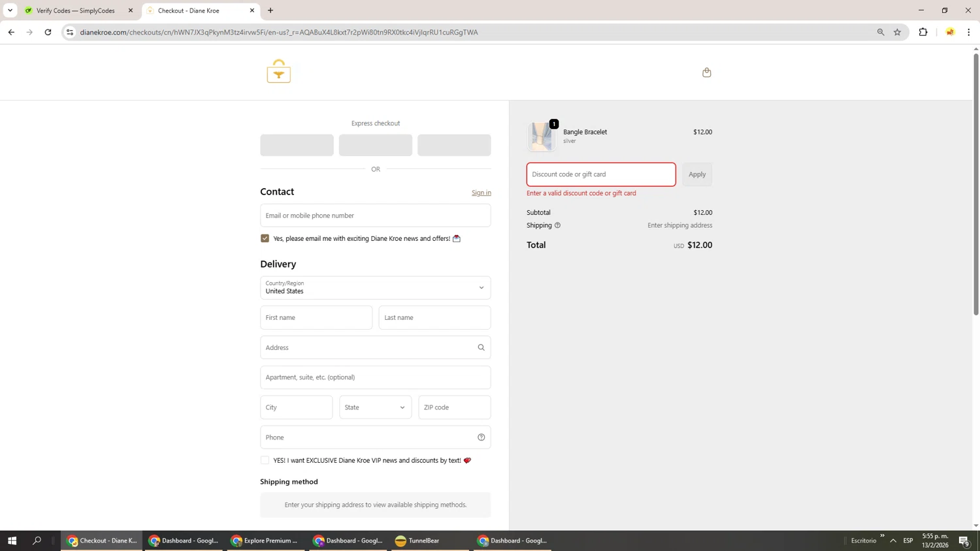Show hidden system tray icons

(x=893, y=541)
